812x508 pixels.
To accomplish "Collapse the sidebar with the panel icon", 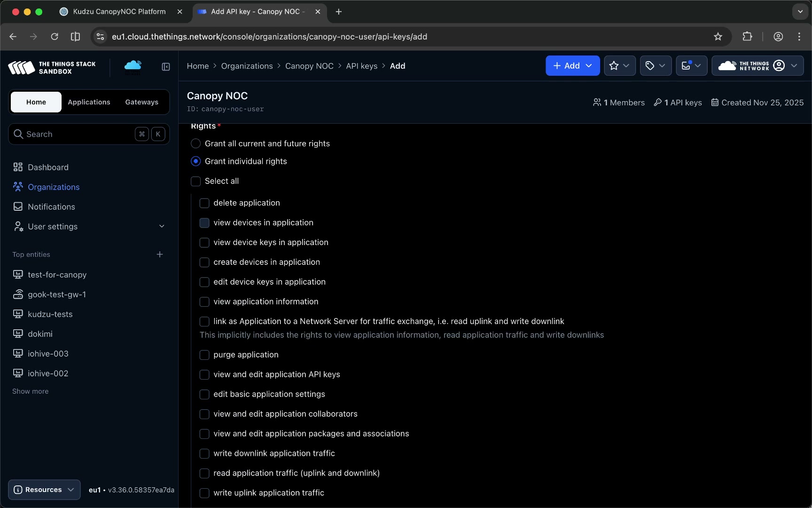I will click(166, 67).
